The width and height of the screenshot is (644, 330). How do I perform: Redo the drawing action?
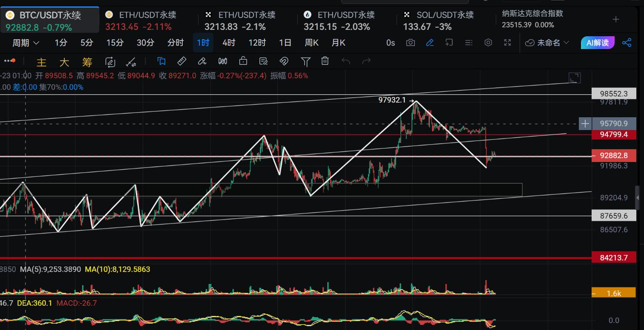[366, 61]
